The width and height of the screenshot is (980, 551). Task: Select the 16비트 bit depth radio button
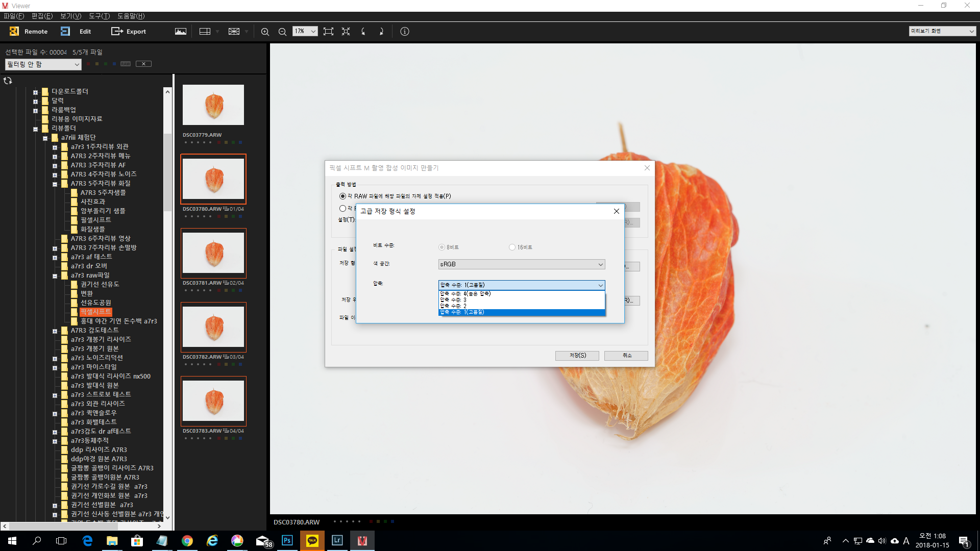[512, 247]
